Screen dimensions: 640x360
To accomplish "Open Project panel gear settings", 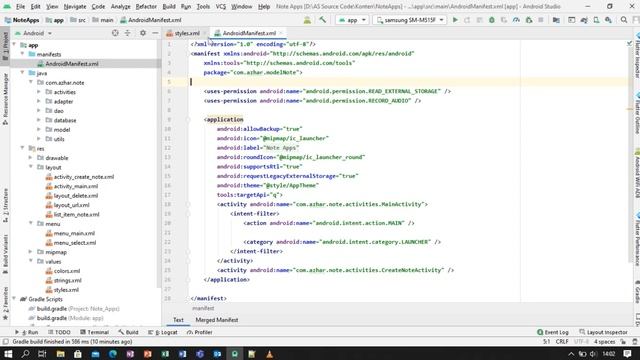I will click(x=143, y=33).
